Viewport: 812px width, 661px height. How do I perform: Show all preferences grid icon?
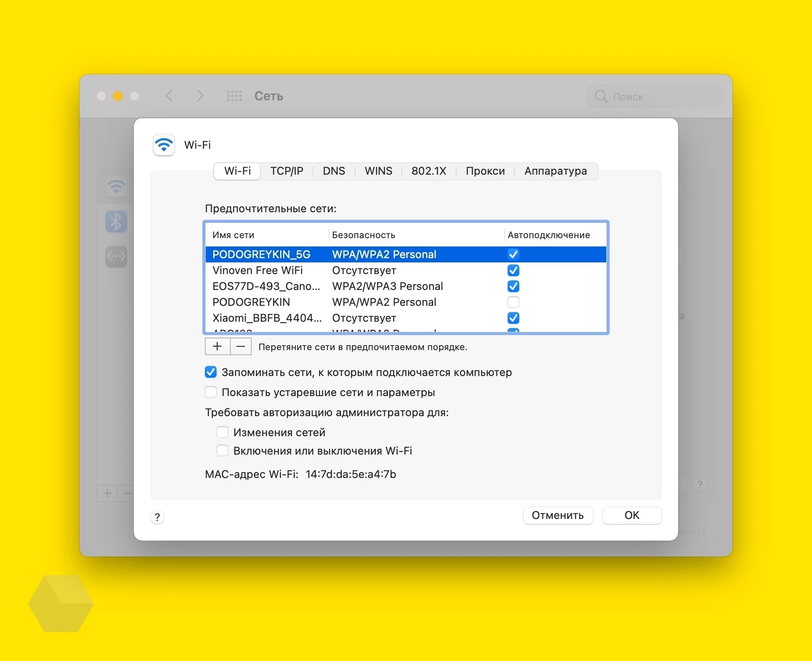pyautogui.click(x=234, y=96)
